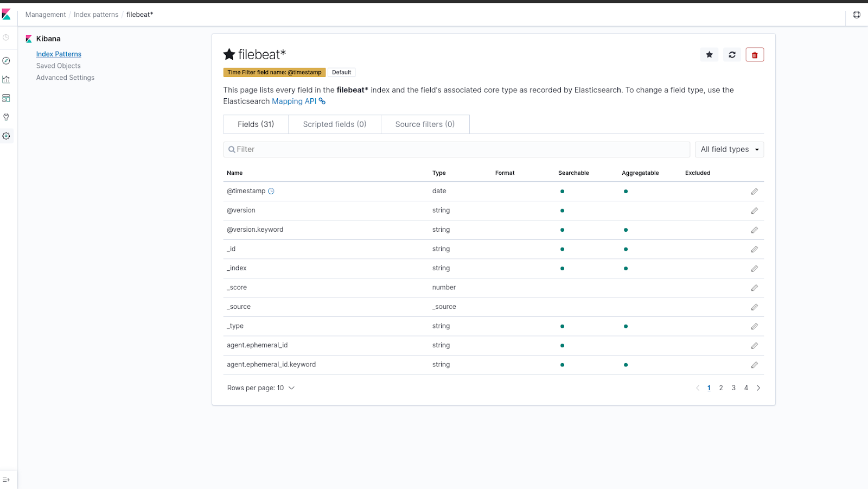The height and width of the screenshot is (489, 868).
Task: Refresh the field list with reload button
Action: 732,54
